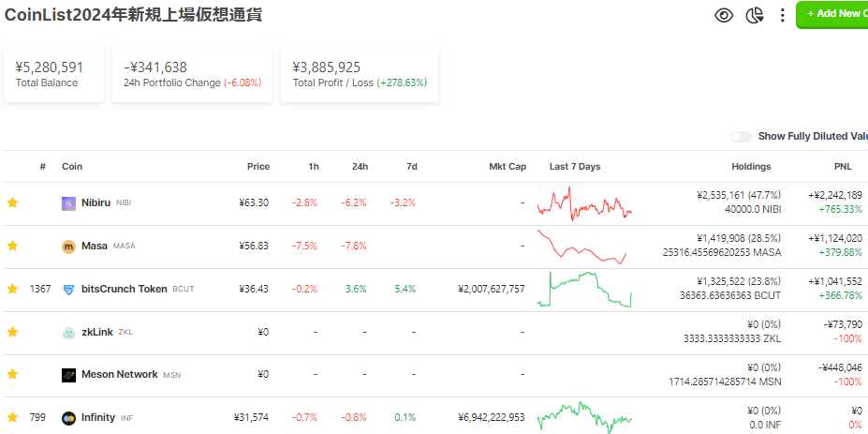Image resolution: width=868 pixels, height=434 pixels.
Task: Click the portfolio title CoinList2024年新規上場仮想通貨
Action: tap(133, 15)
